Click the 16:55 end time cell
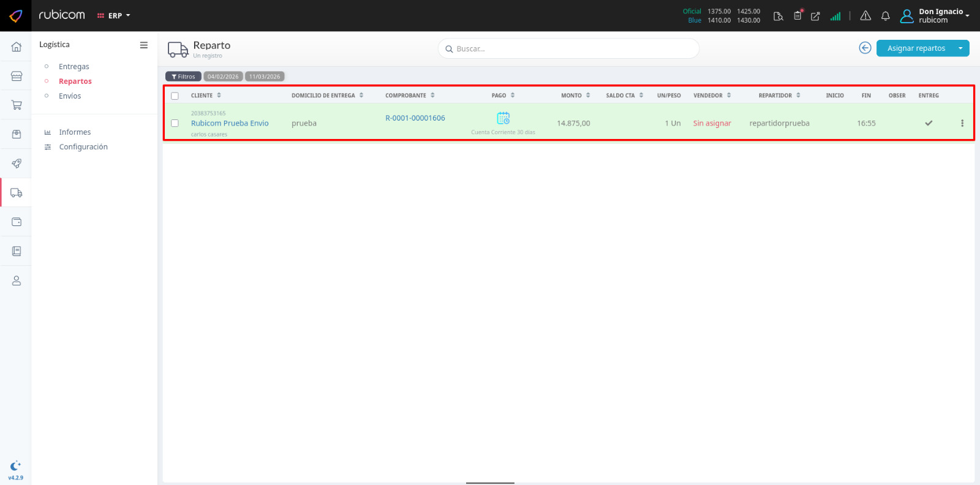Image resolution: width=980 pixels, height=485 pixels. click(x=866, y=123)
